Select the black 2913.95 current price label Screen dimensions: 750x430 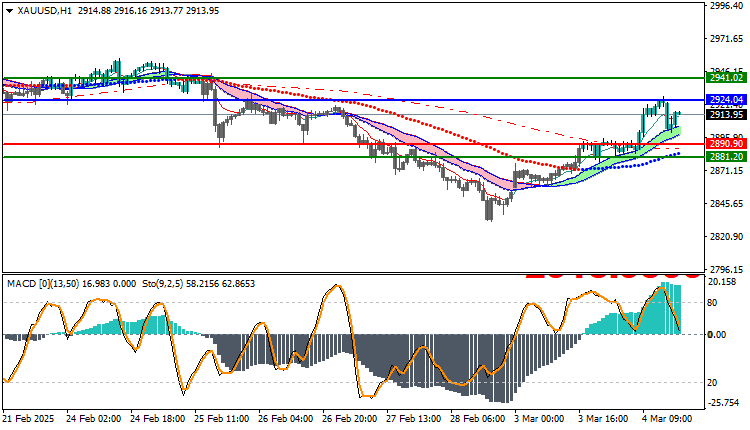[x=726, y=114]
